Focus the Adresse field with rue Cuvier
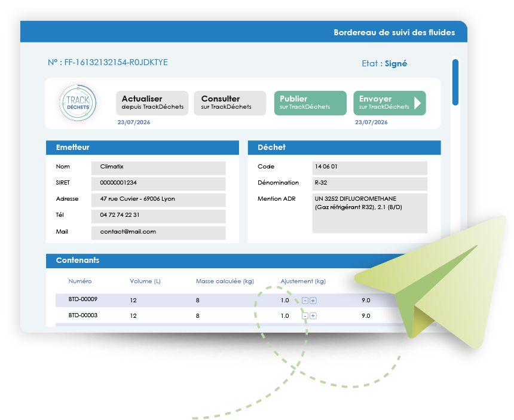This screenshot has height=420, width=514. pos(158,200)
